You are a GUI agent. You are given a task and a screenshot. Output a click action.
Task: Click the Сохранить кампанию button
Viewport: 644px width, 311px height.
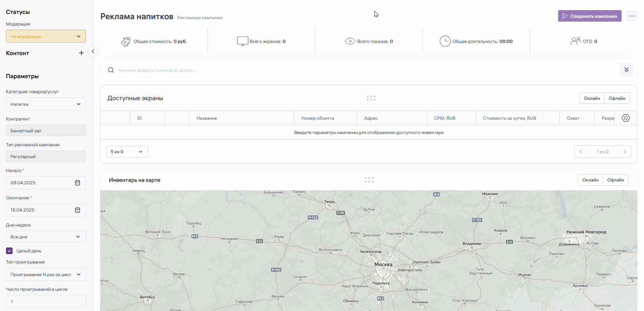tap(590, 16)
